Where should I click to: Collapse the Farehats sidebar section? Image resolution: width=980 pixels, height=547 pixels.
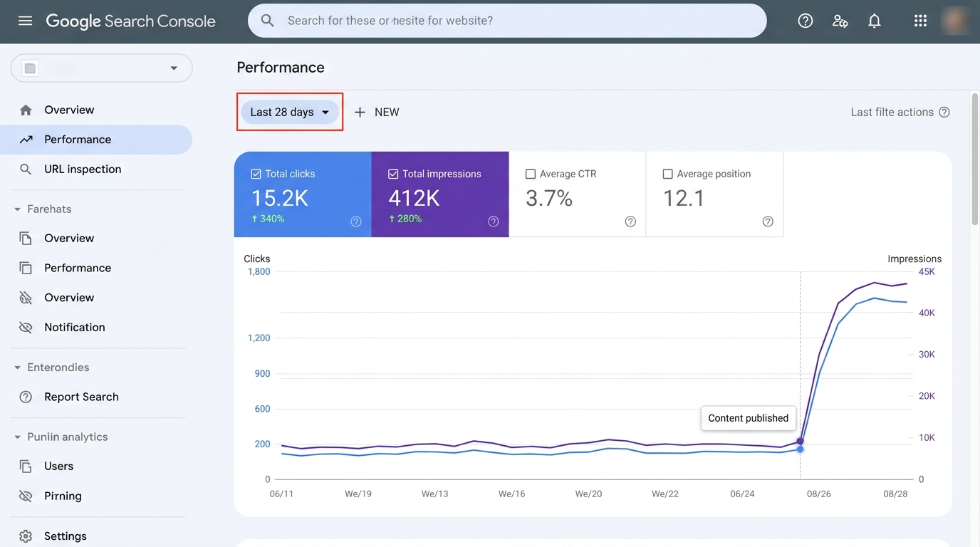(18, 209)
